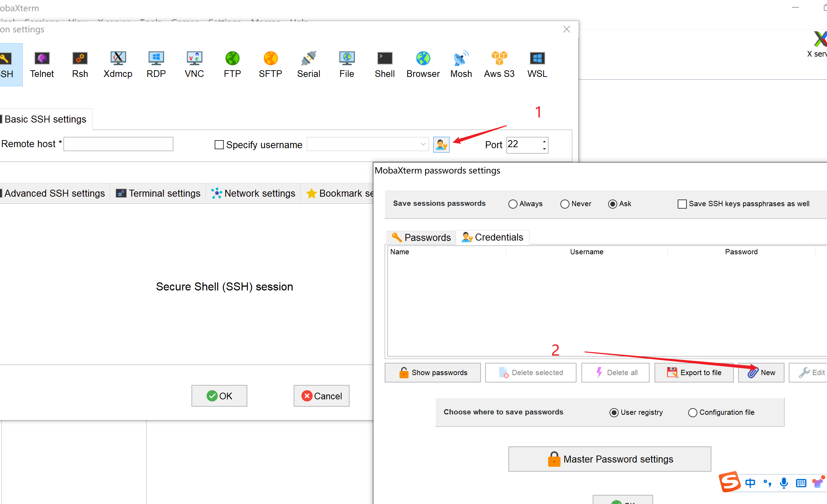The width and height of the screenshot is (827, 504).
Task: Select the Always save passwords option
Action: (513, 204)
